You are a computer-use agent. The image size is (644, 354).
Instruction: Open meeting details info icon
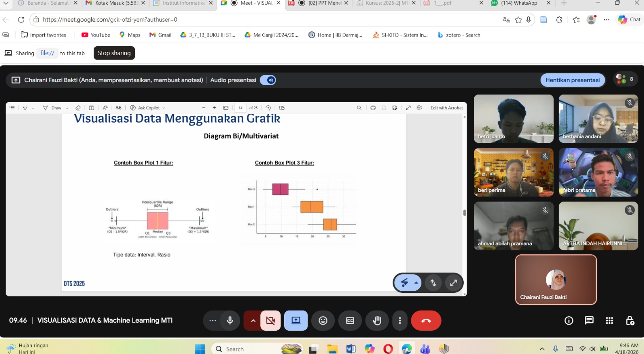point(569,321)
